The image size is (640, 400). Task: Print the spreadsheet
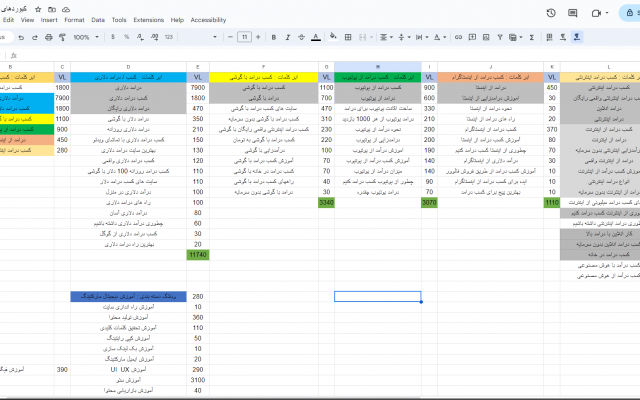point(49,37)
